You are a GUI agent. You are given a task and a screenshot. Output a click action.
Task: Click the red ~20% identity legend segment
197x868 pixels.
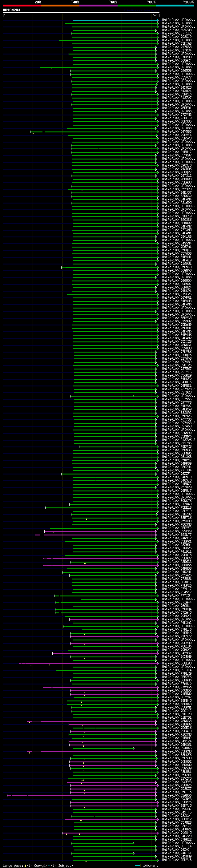point(22,6)
